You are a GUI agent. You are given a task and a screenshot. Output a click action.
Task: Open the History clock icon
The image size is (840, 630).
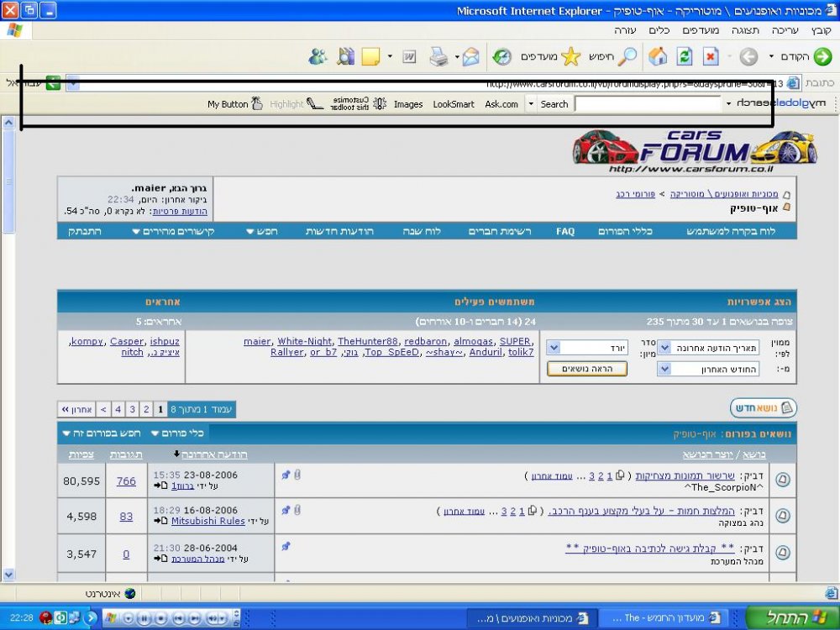(502, 56)
